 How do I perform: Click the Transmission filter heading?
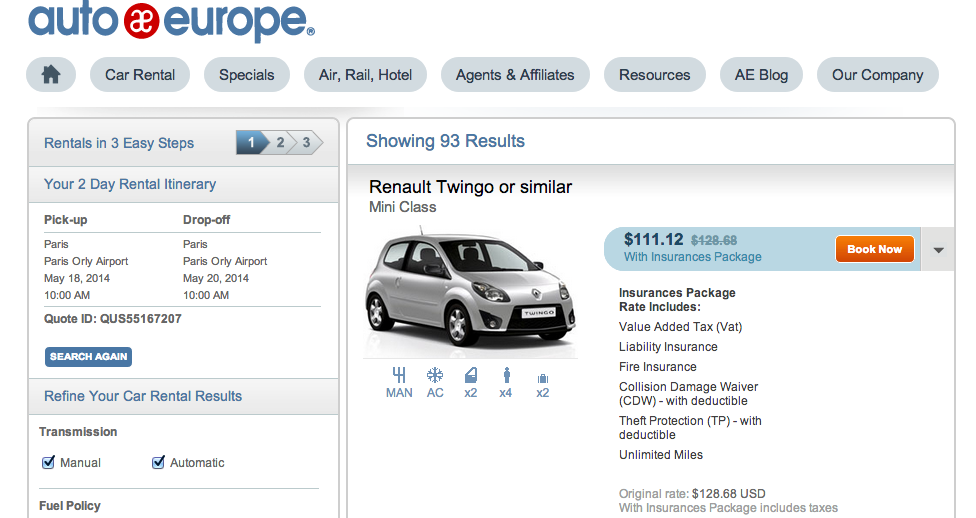[78, 431]
